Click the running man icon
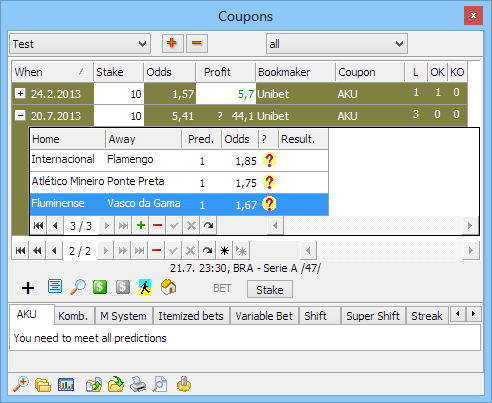Viewport: 492px width, 403px height. pos(145,287)
